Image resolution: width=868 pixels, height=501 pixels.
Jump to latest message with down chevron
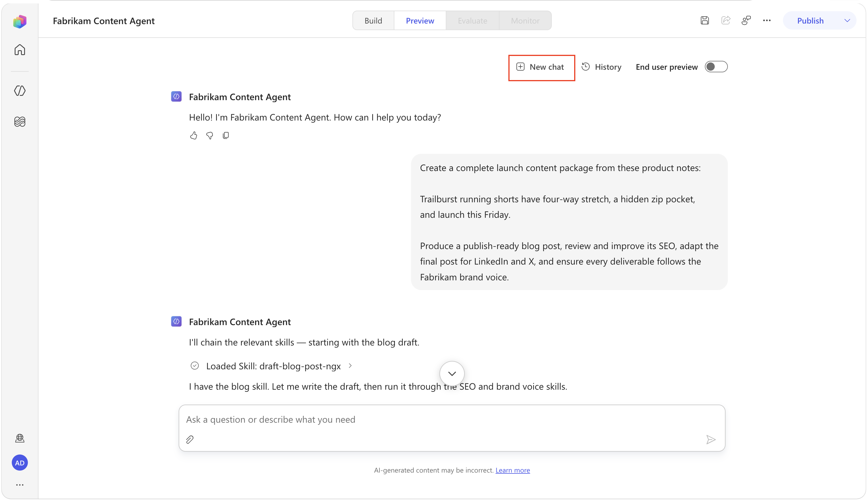tap(452, 374)
